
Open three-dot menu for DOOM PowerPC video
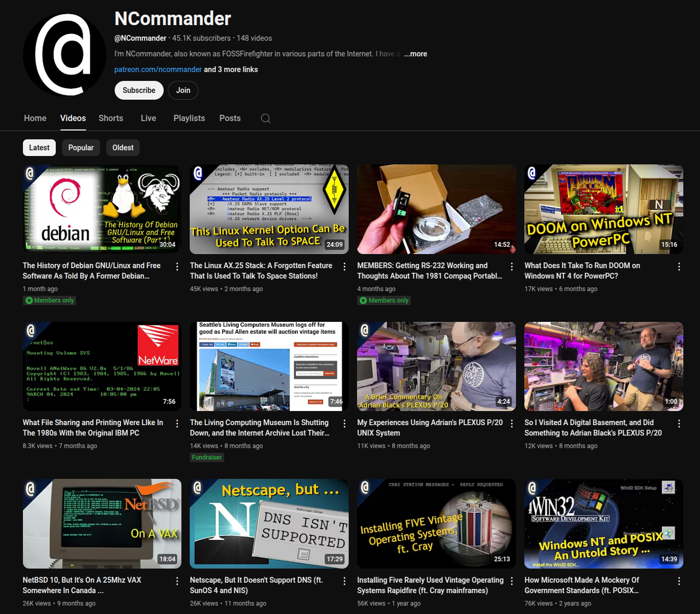click(679, 267)
